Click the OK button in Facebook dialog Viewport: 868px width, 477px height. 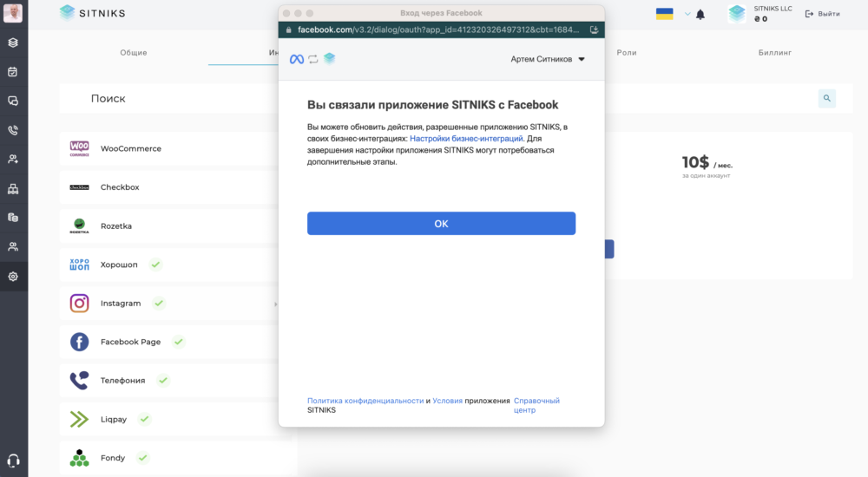[441, 224]
